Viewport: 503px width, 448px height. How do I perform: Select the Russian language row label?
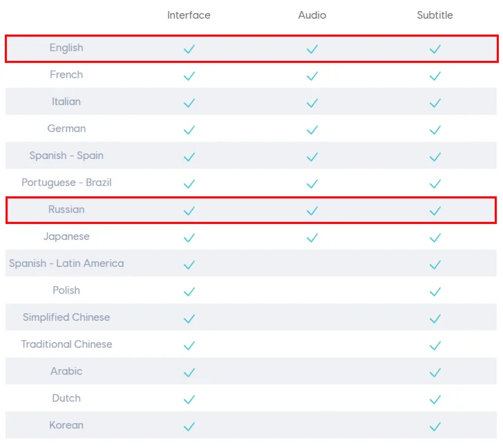[x=66, y=209]
